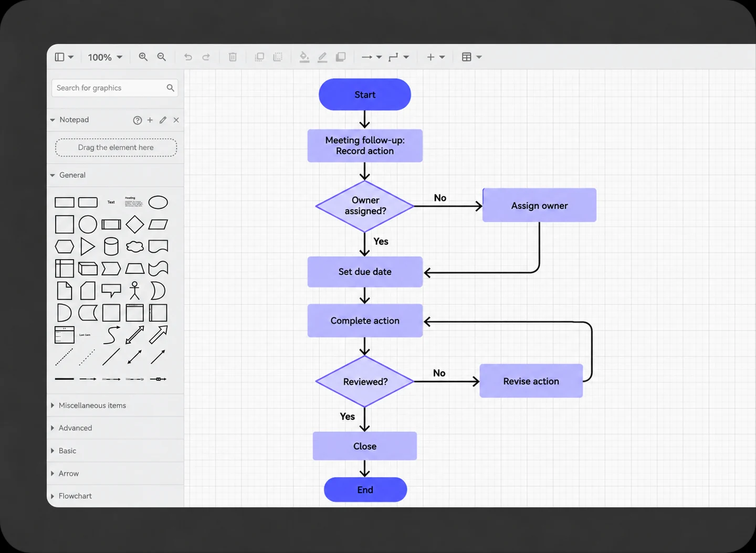Viewport: 756px width, 553px height.
Task: Select the 'Owner assigned?' decision diamond
Action: (x=365, y=206)
